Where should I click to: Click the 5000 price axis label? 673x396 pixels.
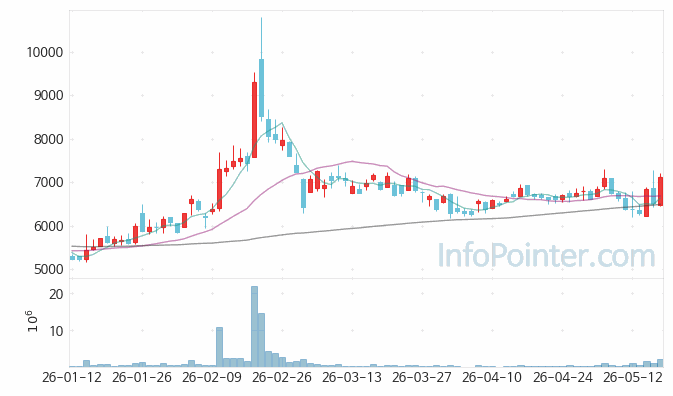49,269
